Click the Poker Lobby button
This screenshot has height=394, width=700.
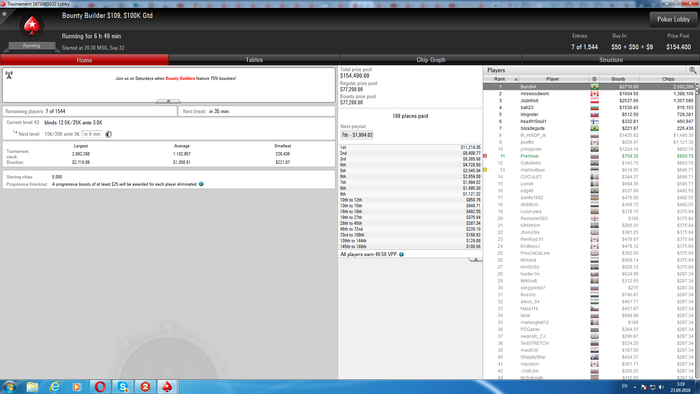[x=673, y=19]
